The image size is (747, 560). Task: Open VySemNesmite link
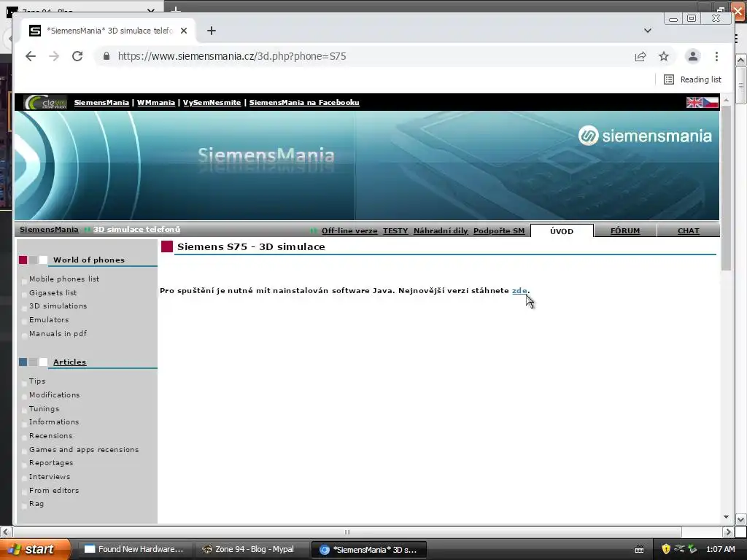(x=212, y=102)
